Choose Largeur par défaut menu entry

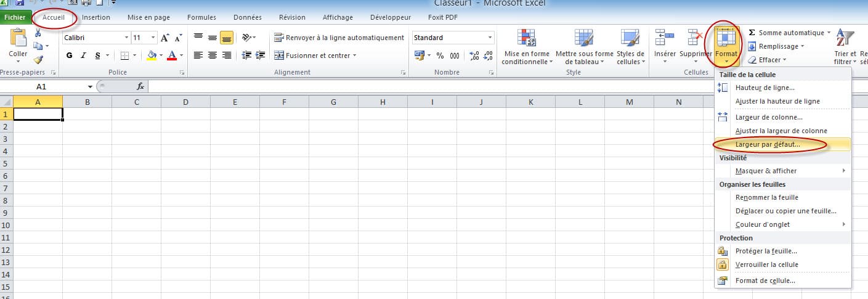point(784,144)
